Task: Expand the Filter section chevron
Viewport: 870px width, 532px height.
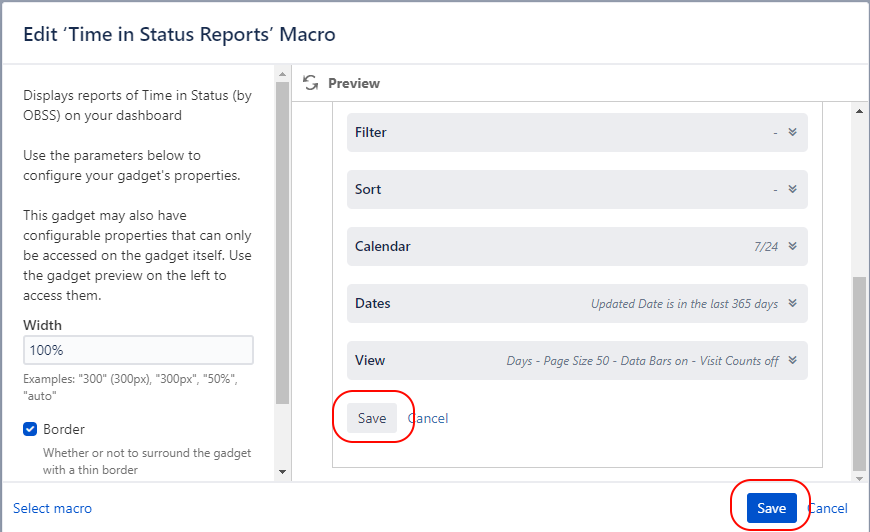Action: pyautogui.click(x=792, y=132)
